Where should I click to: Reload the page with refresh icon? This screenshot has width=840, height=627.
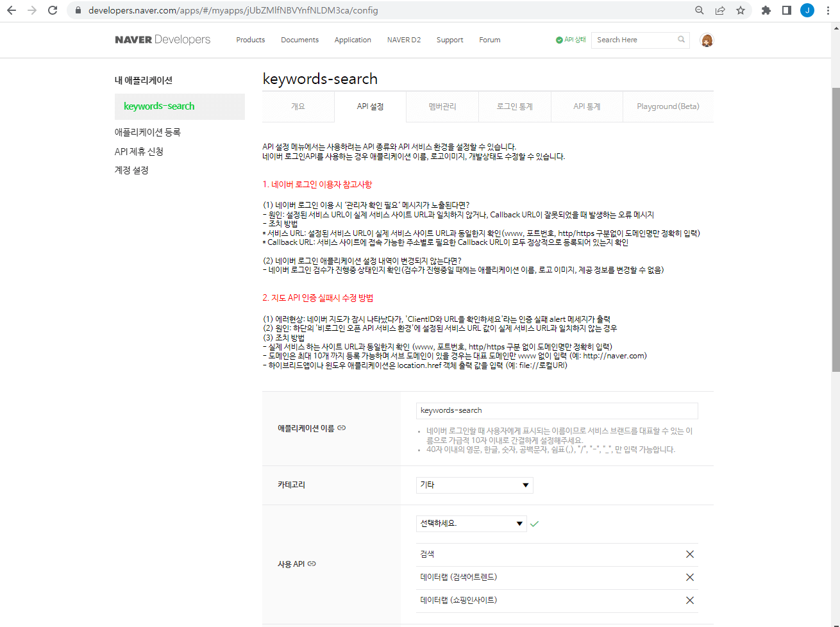pos(53,10)
